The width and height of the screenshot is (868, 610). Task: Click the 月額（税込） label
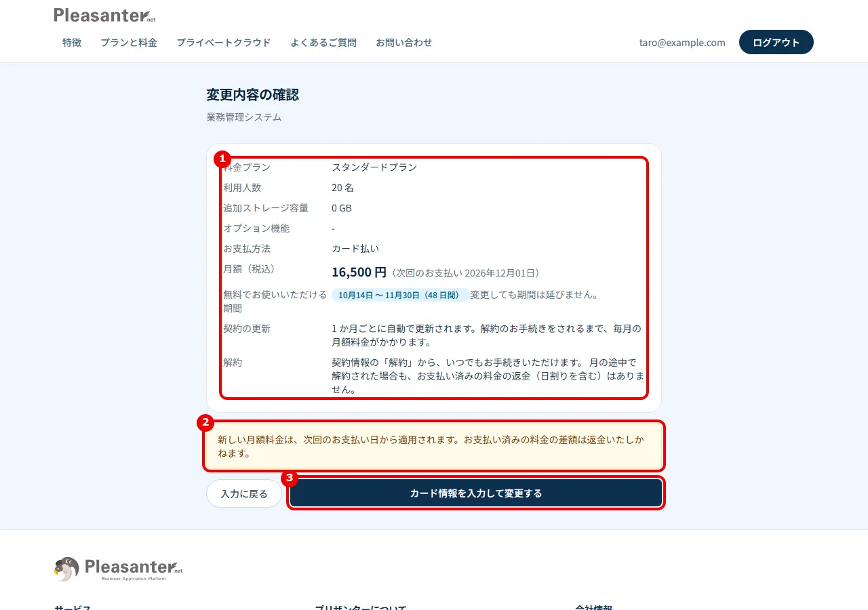click(250, 269)
